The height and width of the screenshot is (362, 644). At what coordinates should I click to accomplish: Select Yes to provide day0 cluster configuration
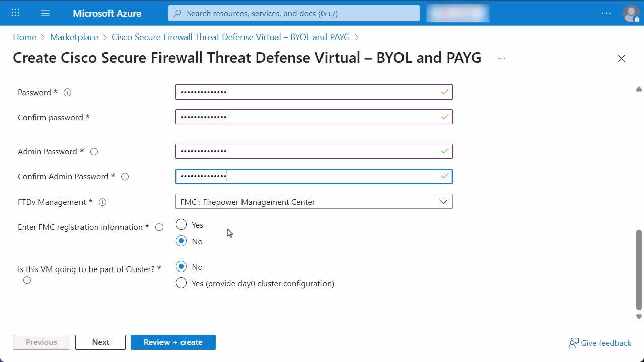click(x=181, y=283)
